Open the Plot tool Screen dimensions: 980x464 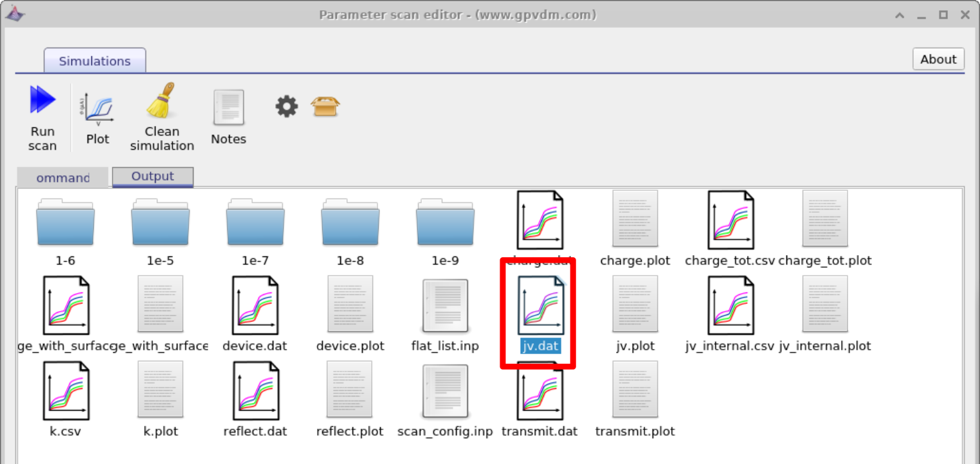click(x=98, y=116)
